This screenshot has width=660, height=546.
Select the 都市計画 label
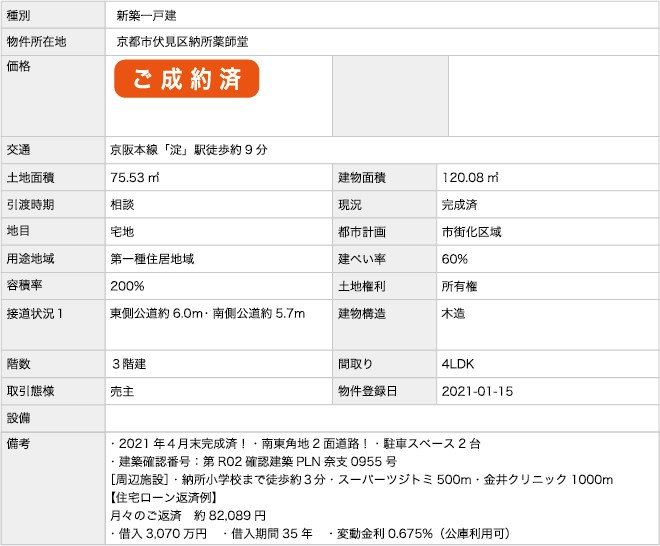tap(362, 232)
